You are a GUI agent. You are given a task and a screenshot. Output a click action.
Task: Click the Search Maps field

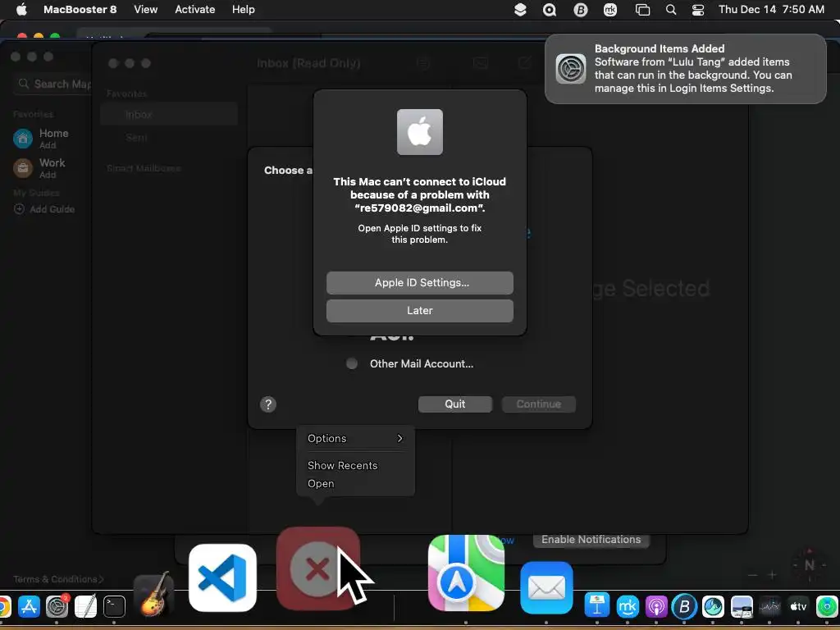52,84
